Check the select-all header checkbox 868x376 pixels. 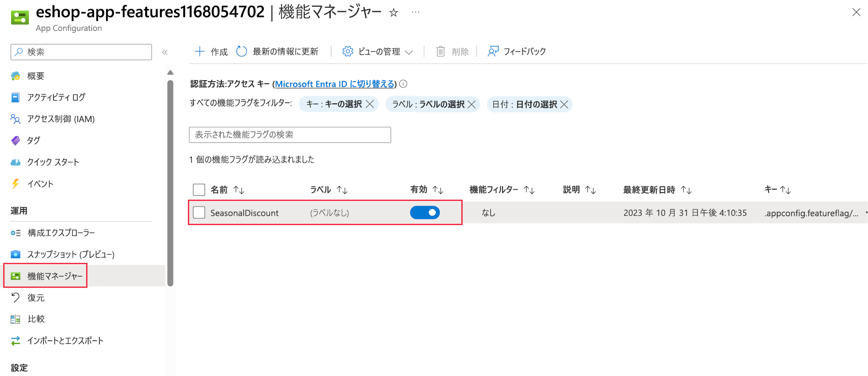[199, 190]
